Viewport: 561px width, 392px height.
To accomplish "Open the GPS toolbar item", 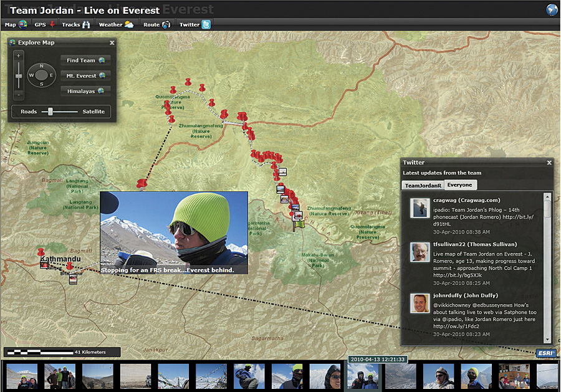I will pos(44,25).
